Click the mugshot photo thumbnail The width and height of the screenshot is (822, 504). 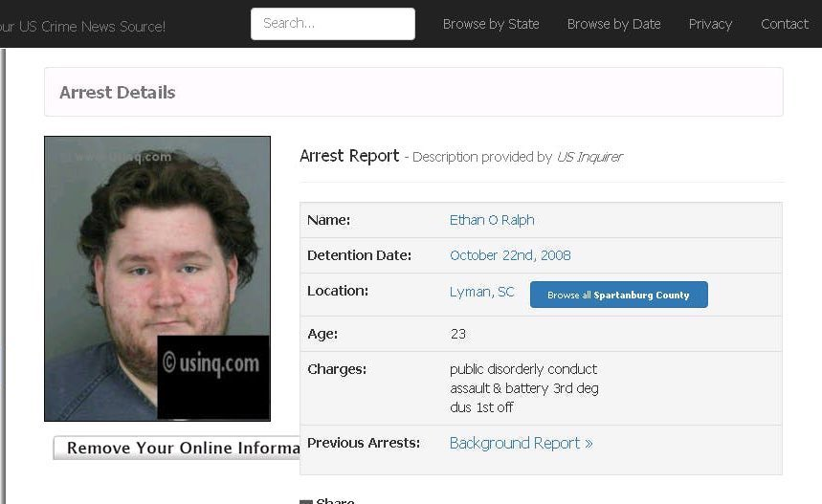[x=157, y=278]
